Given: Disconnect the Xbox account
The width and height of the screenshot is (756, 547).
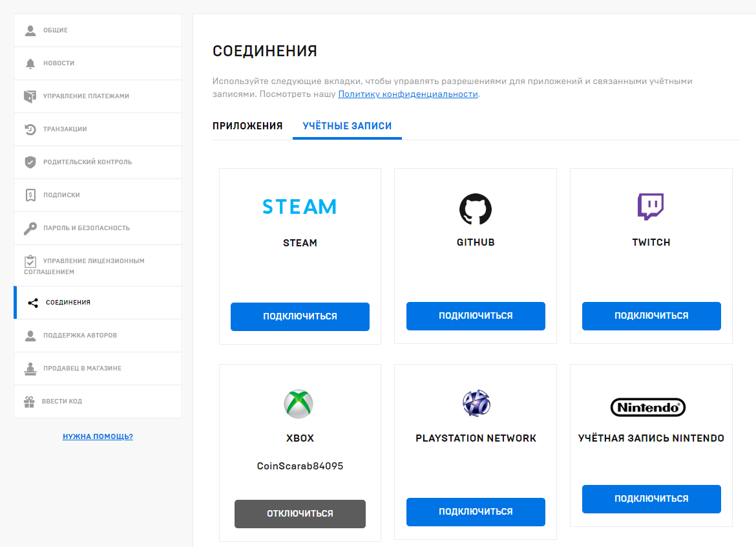Looking at the screenshot, I should tap(300, 514).
